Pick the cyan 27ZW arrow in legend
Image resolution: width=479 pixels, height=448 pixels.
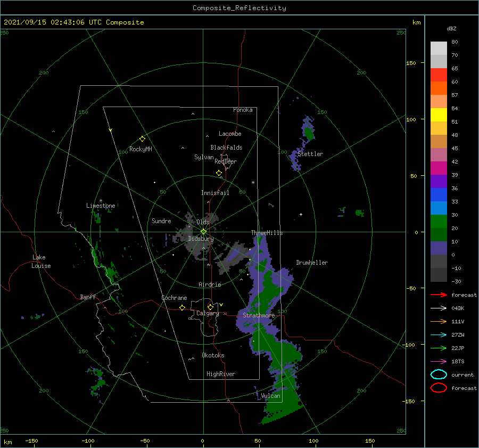coord(439,335)
